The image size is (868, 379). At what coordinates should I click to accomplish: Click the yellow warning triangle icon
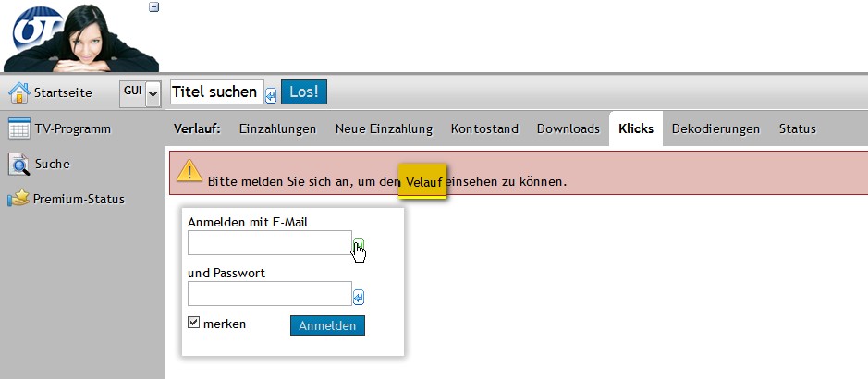click(189, 171)
